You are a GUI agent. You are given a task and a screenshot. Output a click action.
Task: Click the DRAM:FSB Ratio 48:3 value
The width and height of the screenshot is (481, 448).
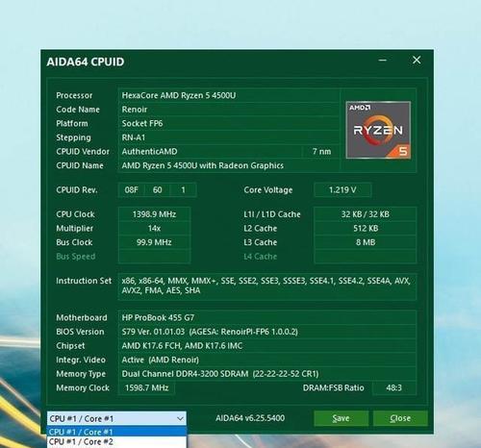[x=393, y=388]
